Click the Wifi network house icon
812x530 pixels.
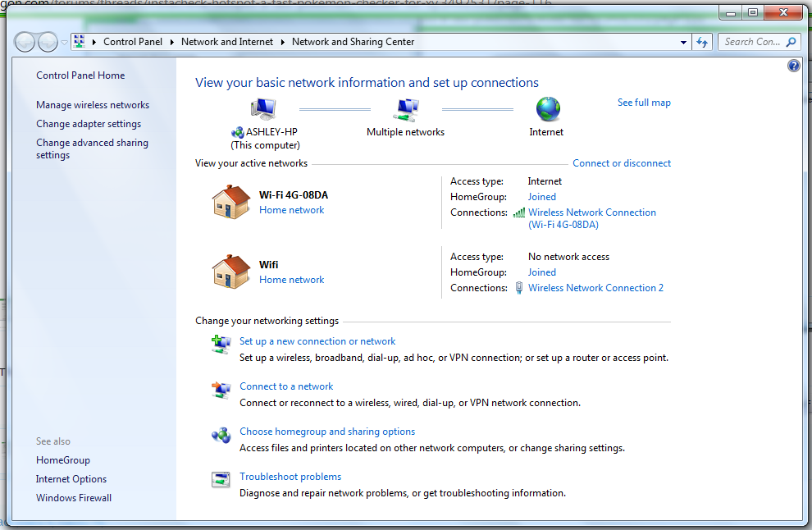tap(230, 272)
